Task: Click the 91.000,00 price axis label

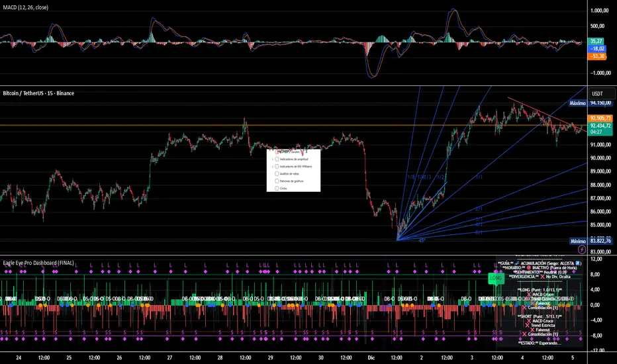Action: [x=600, y=144]
